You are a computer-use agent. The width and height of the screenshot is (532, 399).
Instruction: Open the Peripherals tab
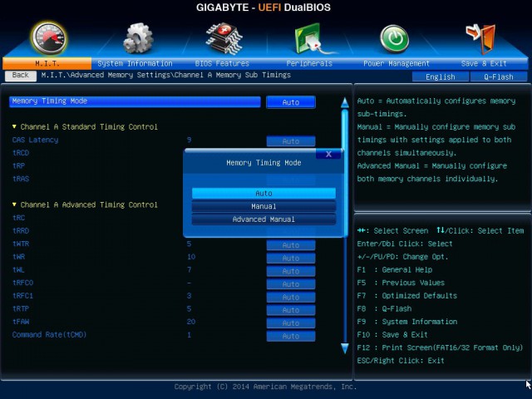point(309,63)
